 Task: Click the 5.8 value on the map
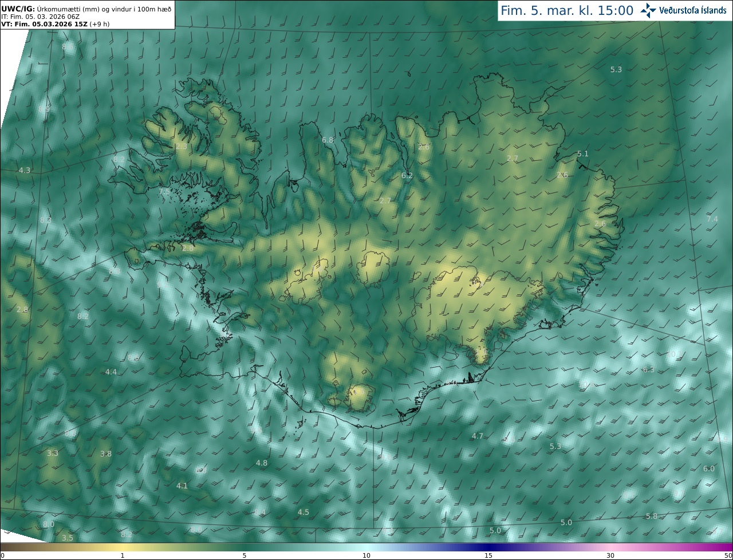point(652,516)
